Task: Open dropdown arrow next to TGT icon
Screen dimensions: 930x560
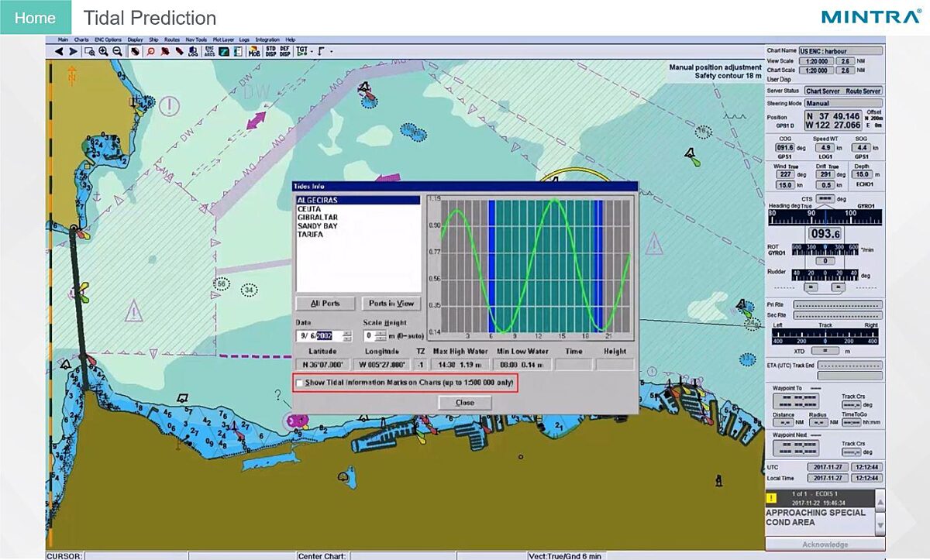Action: click(312, 51)
